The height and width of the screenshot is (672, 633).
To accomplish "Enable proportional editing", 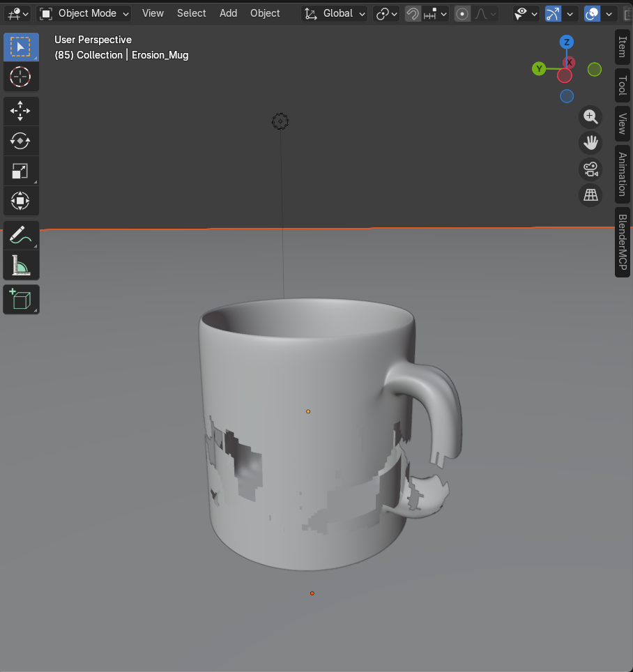I will click(x=462, y=13).
